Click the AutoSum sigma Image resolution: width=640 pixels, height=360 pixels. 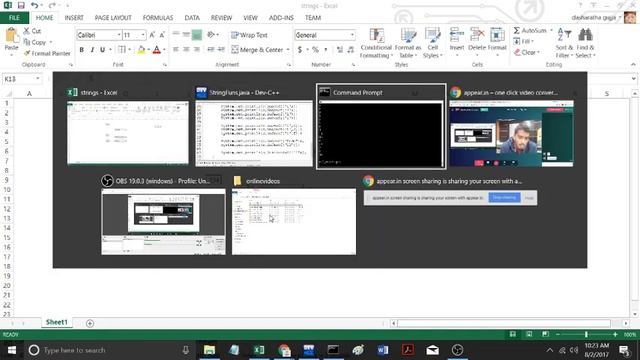517,31
